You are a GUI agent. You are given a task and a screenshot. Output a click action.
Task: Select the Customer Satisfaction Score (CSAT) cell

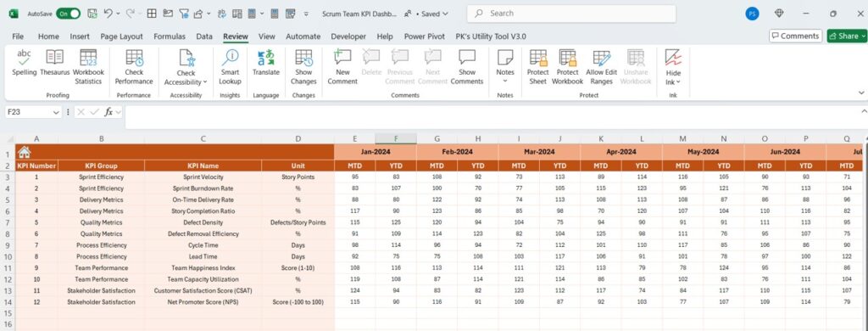(x=203, y=290)
